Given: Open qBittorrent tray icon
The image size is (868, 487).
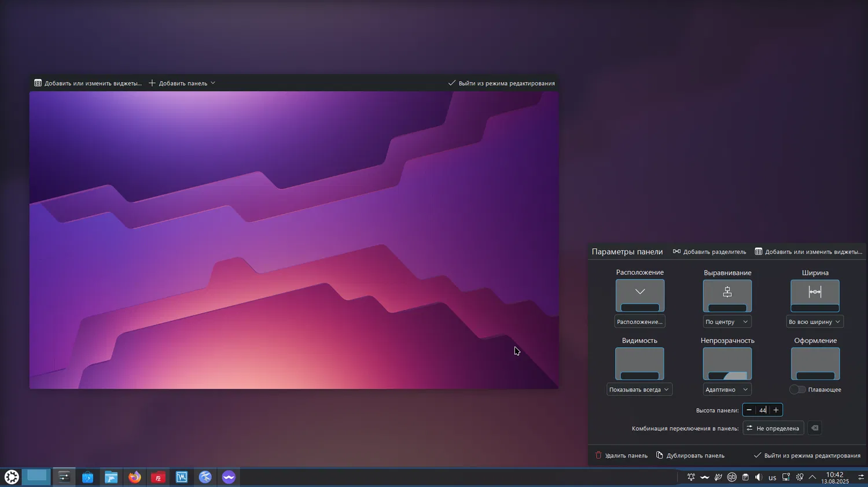Looking at the screenshot, I should coord(731,477).
